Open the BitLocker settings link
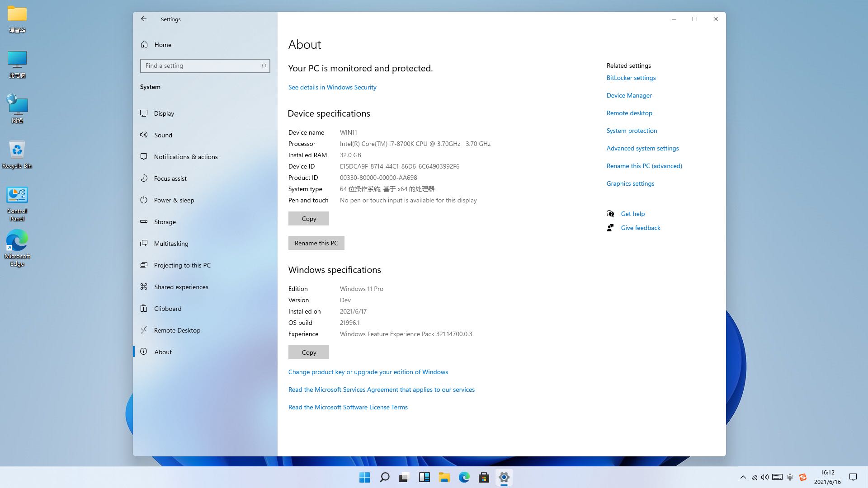Screen dimensions: 868x488 click(631, 78)
